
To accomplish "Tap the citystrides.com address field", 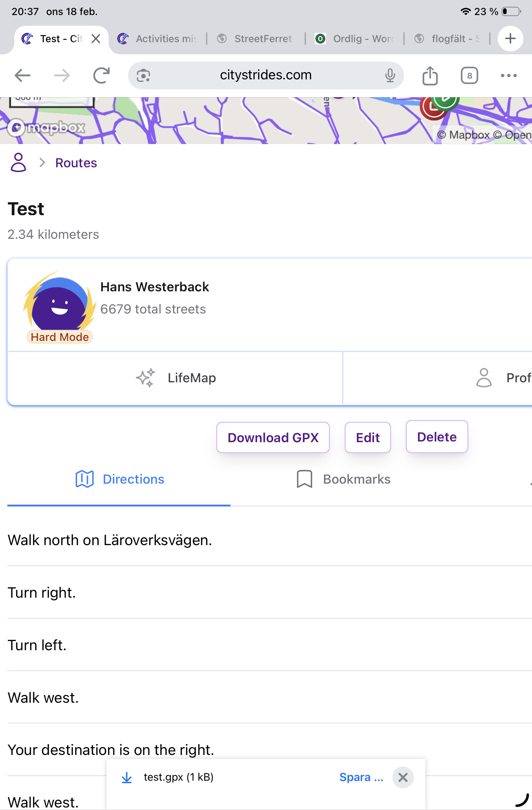I will click(266, 75).
